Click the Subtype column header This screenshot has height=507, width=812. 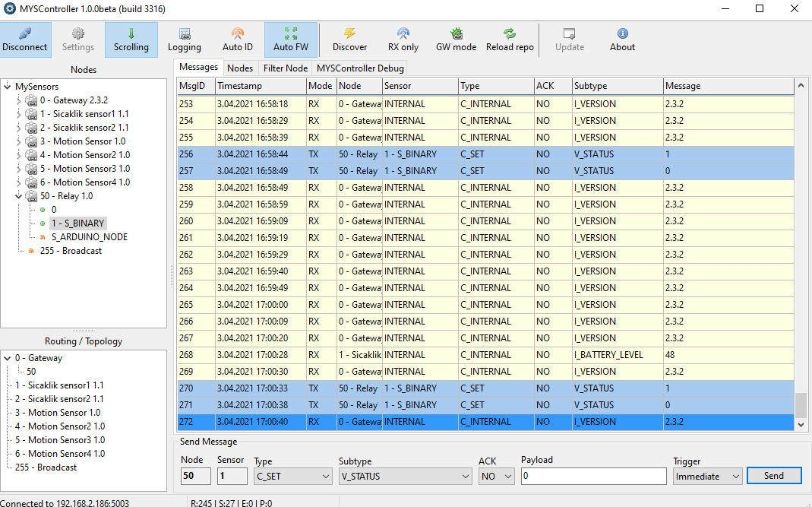coord(618,86)
